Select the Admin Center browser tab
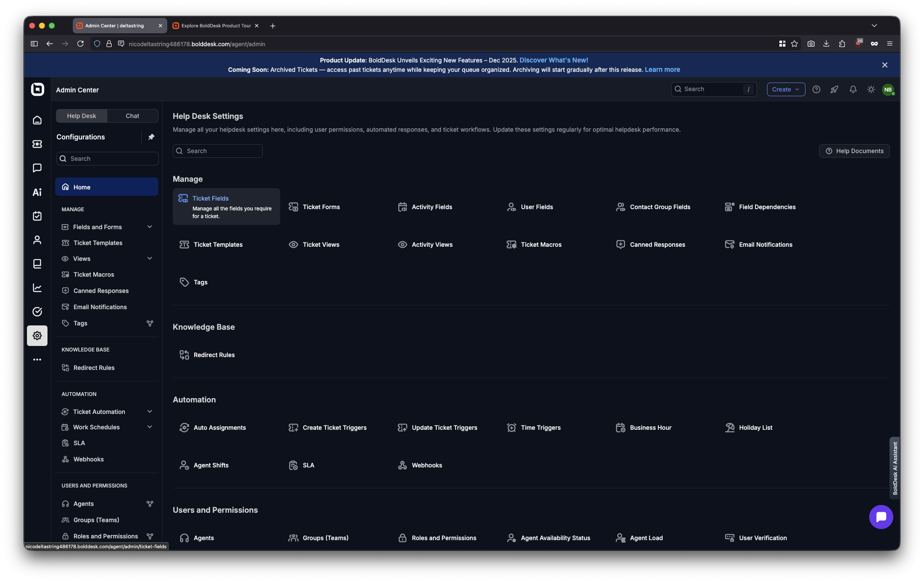Screen dimensions: 924x582 click(x=120, y=26)
